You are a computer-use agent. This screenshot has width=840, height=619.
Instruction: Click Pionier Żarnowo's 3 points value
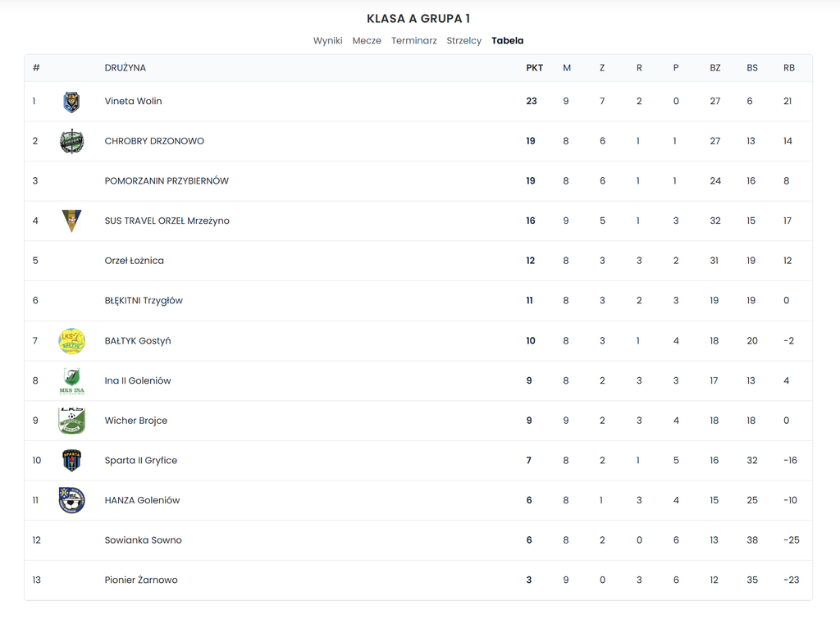click(529, 580)
